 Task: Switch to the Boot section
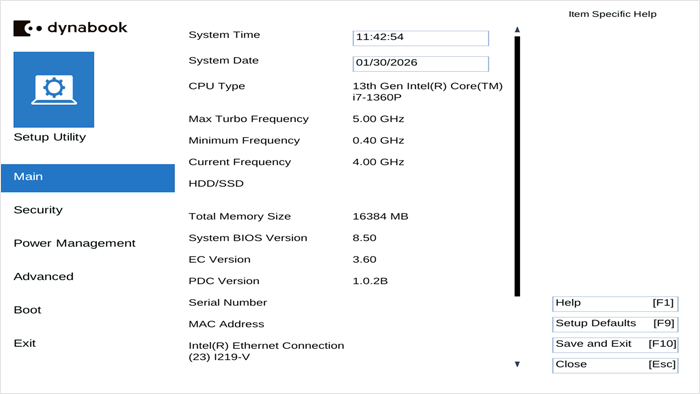pos(27,310)
